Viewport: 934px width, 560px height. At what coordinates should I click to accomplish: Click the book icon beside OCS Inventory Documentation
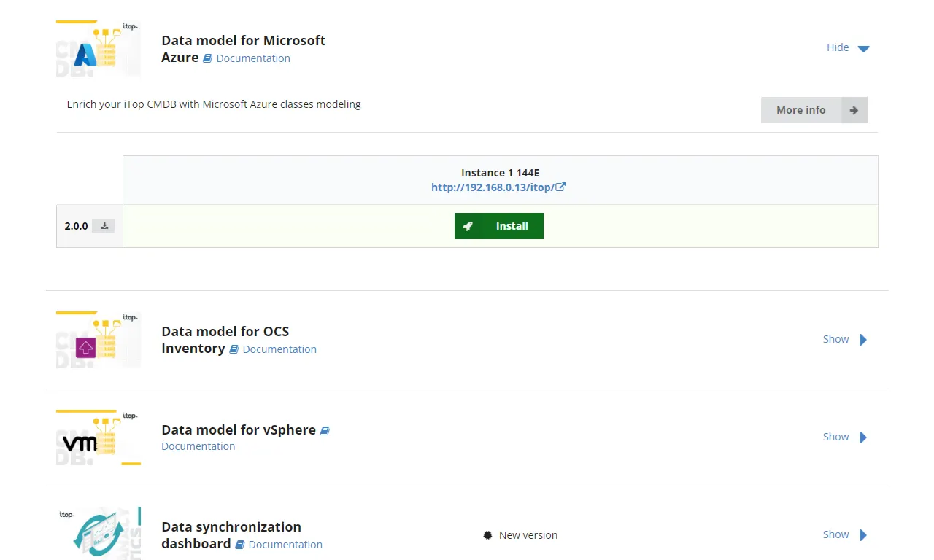click(233, 349)
